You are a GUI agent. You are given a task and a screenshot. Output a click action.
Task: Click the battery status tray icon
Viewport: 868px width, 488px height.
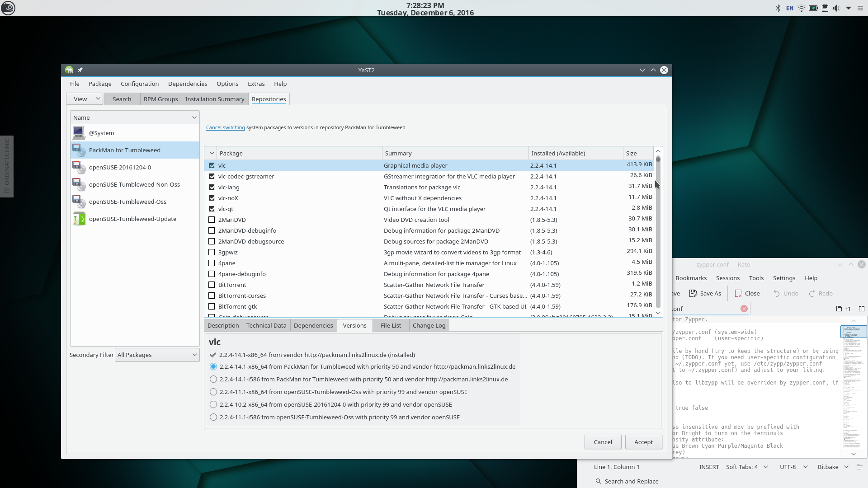coord(813,8)
